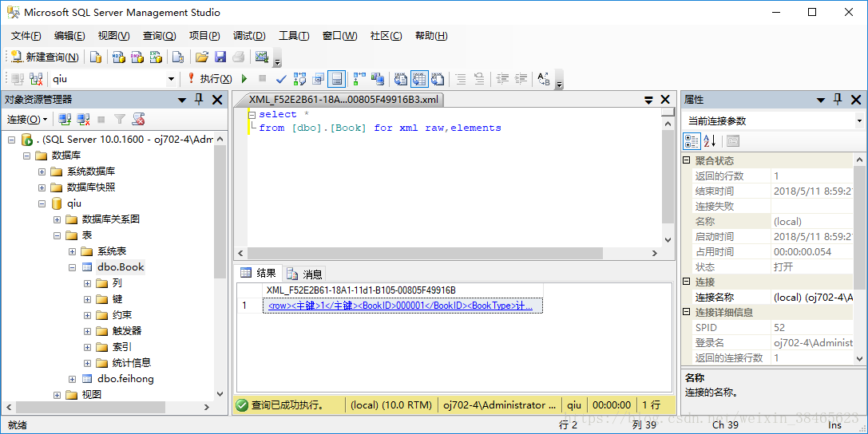This screenshot has width=868, height=434.
Task: Click the Execute (执行) button
Action: point(209,79)
